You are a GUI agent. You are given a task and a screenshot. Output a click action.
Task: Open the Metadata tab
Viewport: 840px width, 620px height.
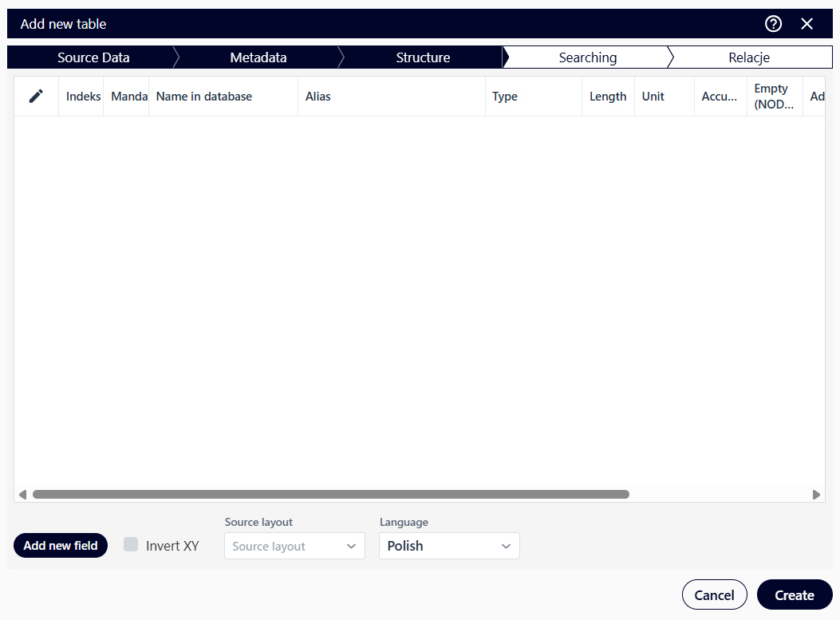pos(258,57)
